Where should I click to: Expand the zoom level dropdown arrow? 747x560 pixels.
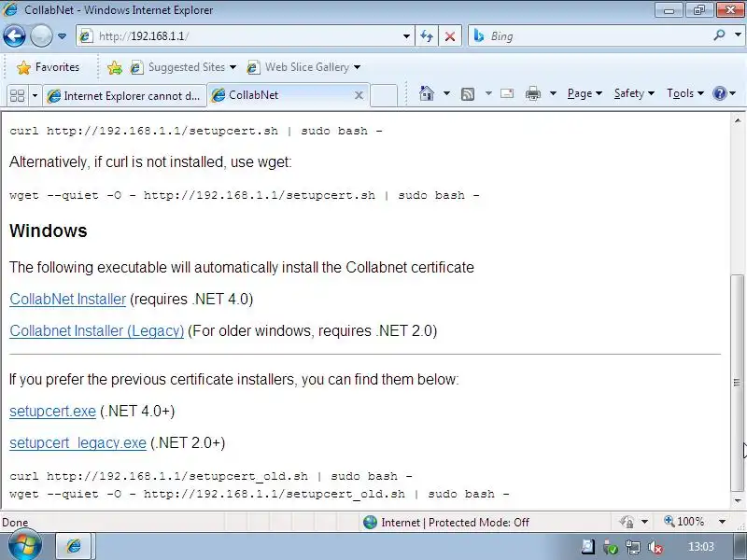point(722,522)
